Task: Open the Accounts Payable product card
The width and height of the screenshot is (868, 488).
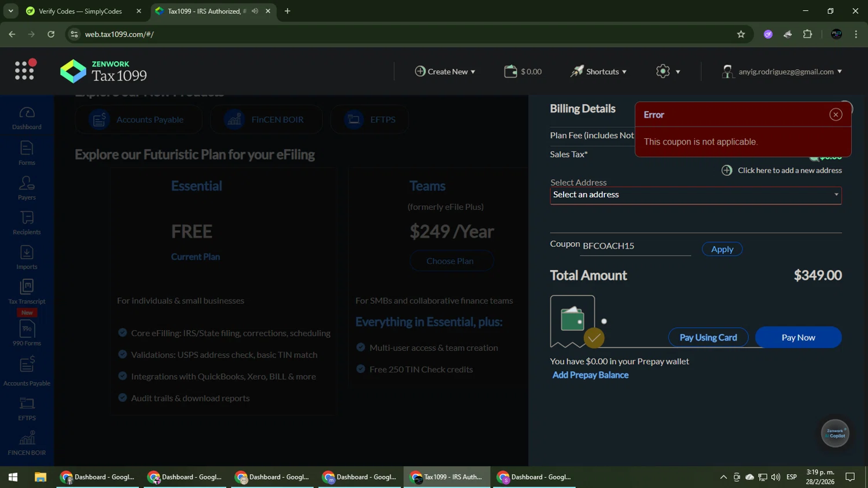Action: pos(139,120)
